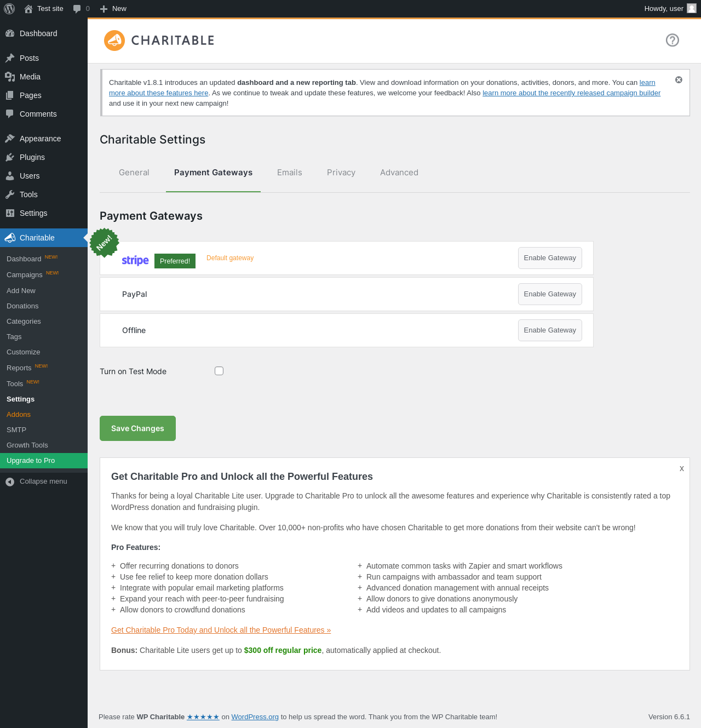Click the WordPress logo icon
Viewport: 701px width, 728px height.
(9, 9)
